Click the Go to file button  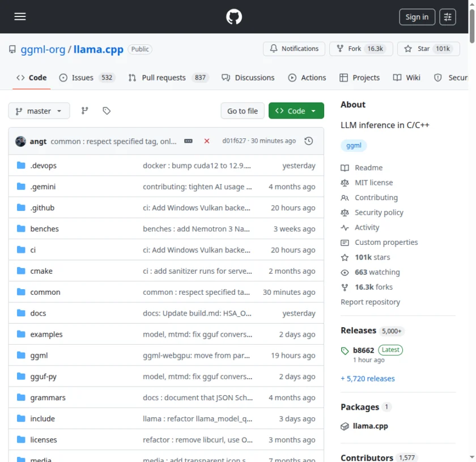pyautogui.click(x=243, y=111)
